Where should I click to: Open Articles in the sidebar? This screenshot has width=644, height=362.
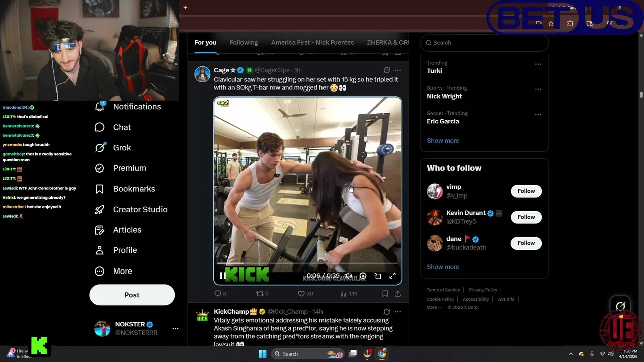118,230
